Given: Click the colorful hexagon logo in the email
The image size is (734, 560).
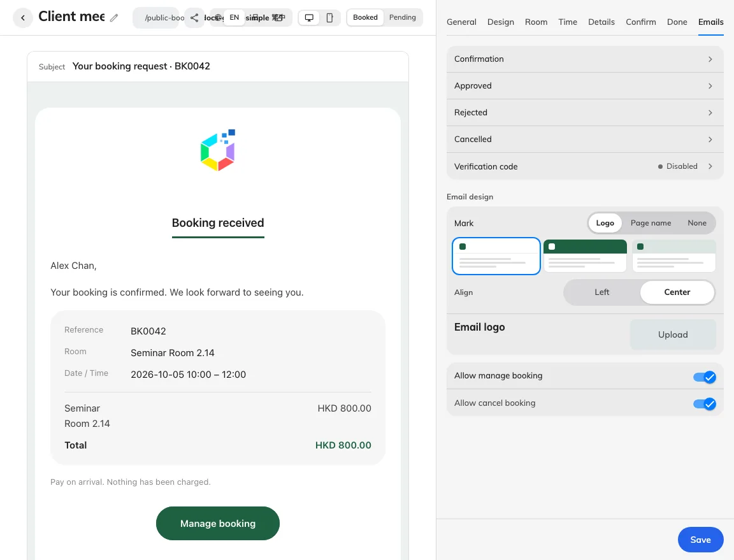Looking at the screenshot, I should [218, 150].
